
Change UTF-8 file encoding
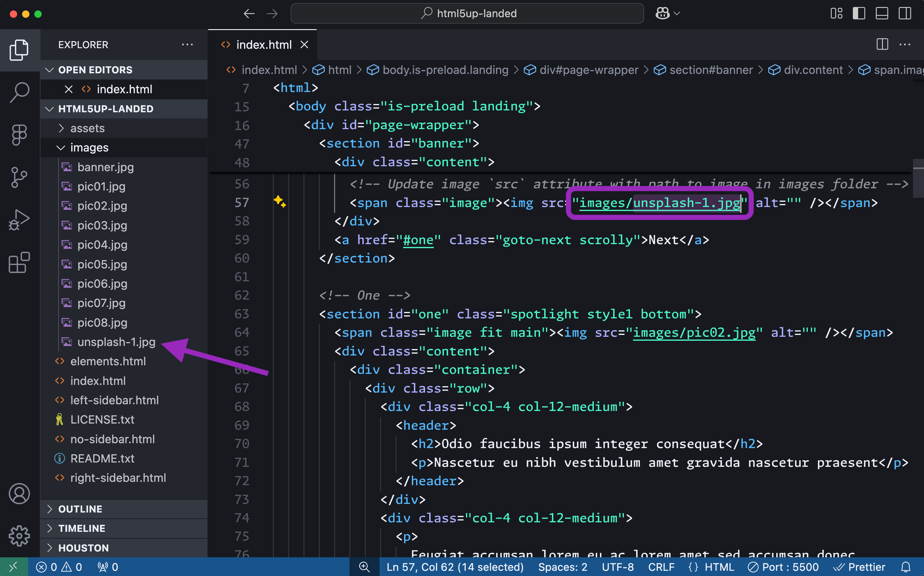[617, 567]
